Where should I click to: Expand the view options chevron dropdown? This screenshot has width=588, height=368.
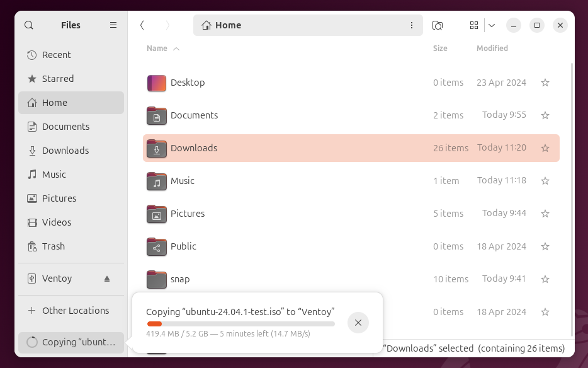point(492,25)
